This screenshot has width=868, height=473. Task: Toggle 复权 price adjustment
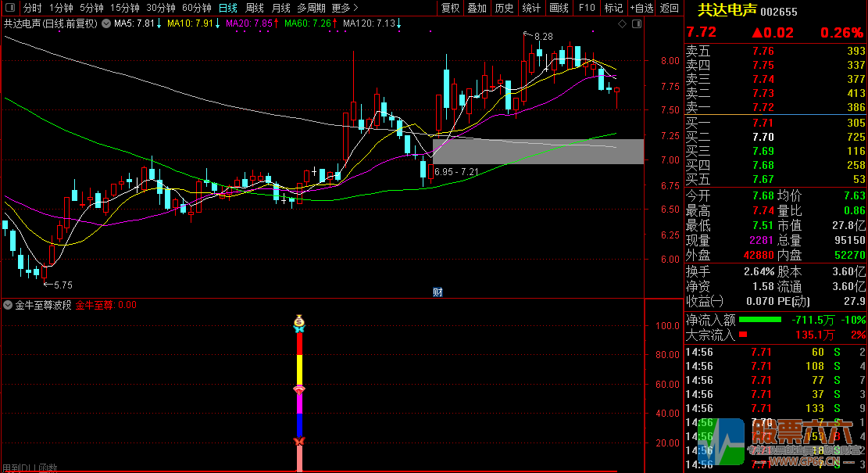(x=451, y=8)
